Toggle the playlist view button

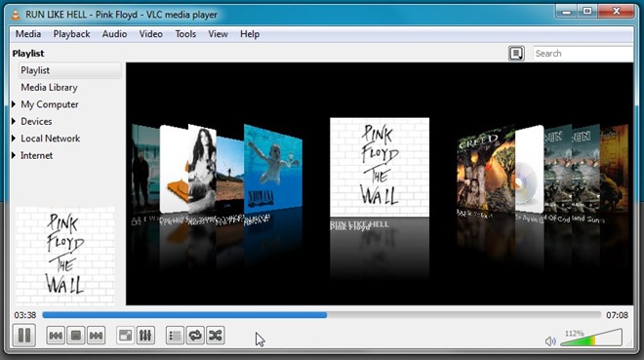(x=175, y=336)
